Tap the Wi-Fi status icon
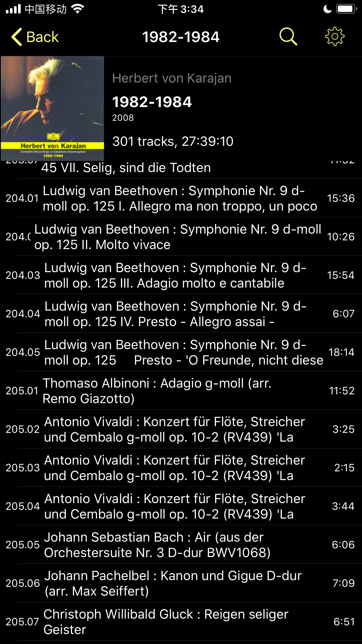The width and height of the screenshot is (362, 644). 78,9
